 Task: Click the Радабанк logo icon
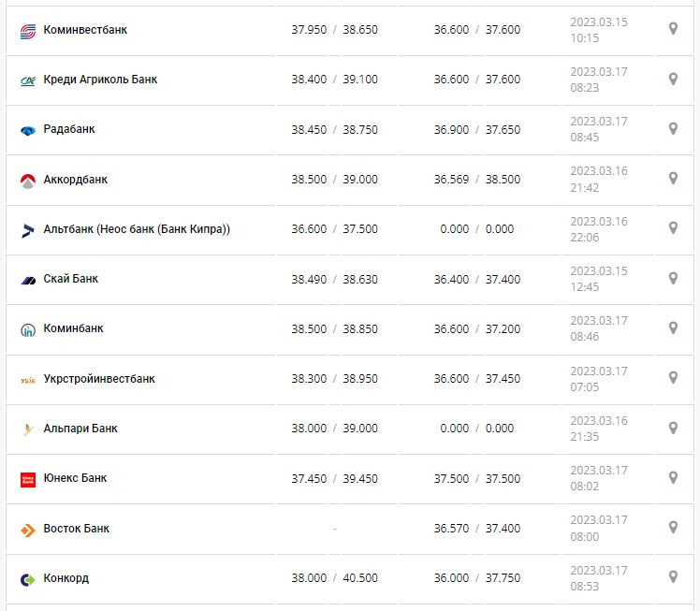(x=27, y=130)
